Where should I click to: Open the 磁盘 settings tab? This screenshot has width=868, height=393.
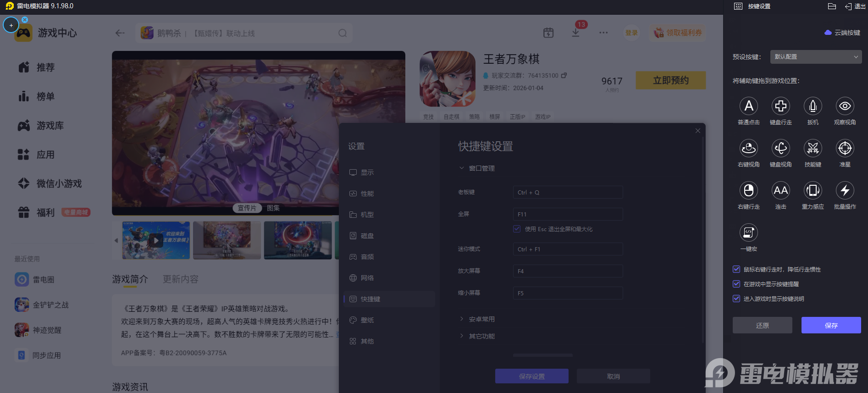tap(389, 236)
